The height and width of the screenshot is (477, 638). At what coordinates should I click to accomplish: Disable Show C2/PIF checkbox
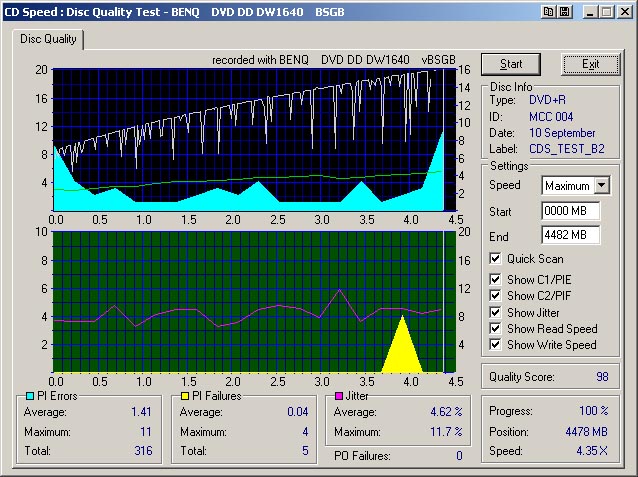click(495, 295)
